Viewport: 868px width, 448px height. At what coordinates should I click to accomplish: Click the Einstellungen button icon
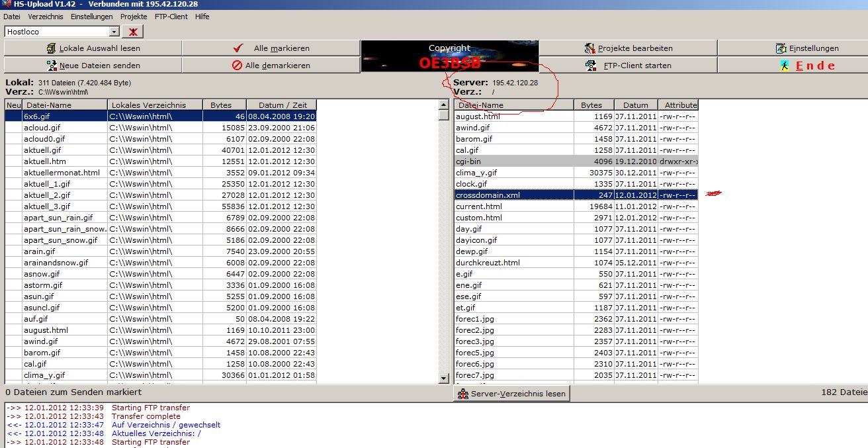(x=781, y=48)
